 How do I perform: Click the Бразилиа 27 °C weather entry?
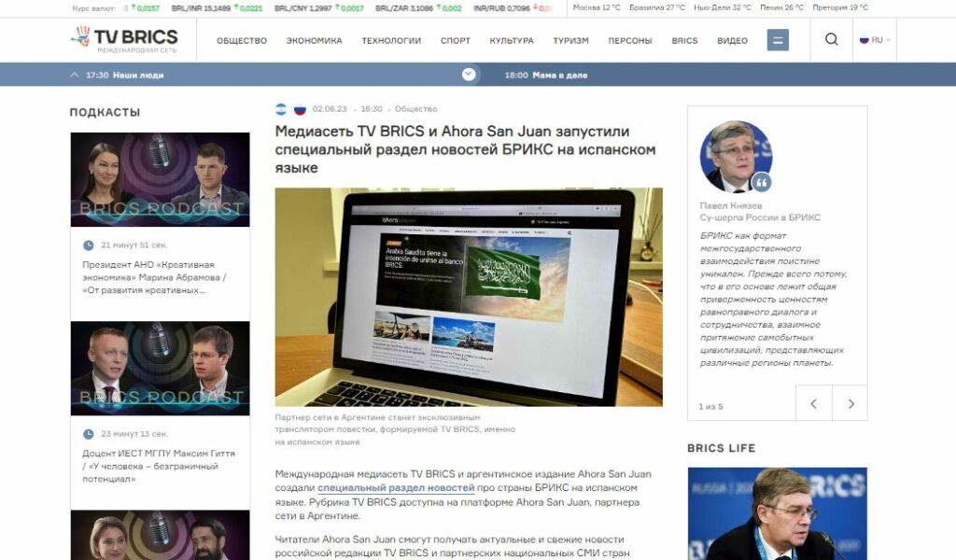(x=656, y=7)
